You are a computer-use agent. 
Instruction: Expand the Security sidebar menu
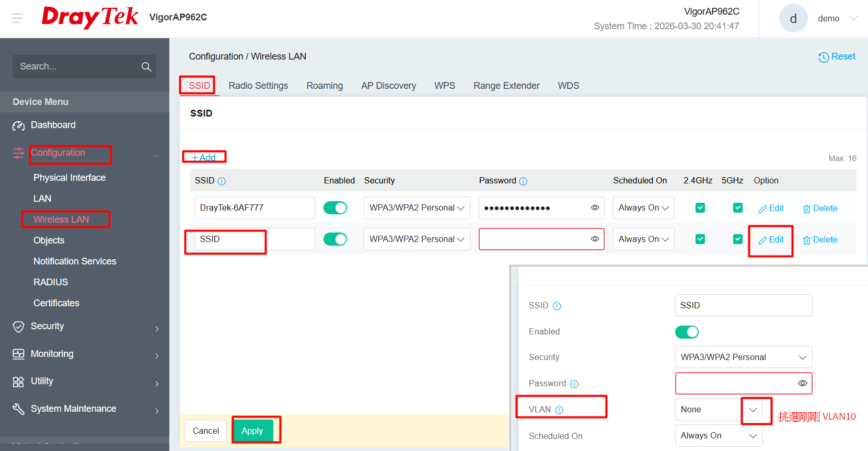pyautogui.click(x=47, y=326)
